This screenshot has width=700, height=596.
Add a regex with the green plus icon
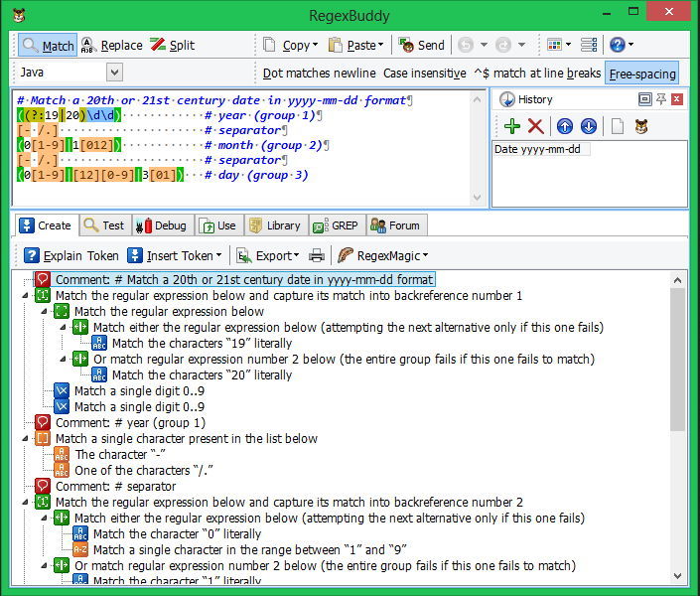tap(512, 126)
